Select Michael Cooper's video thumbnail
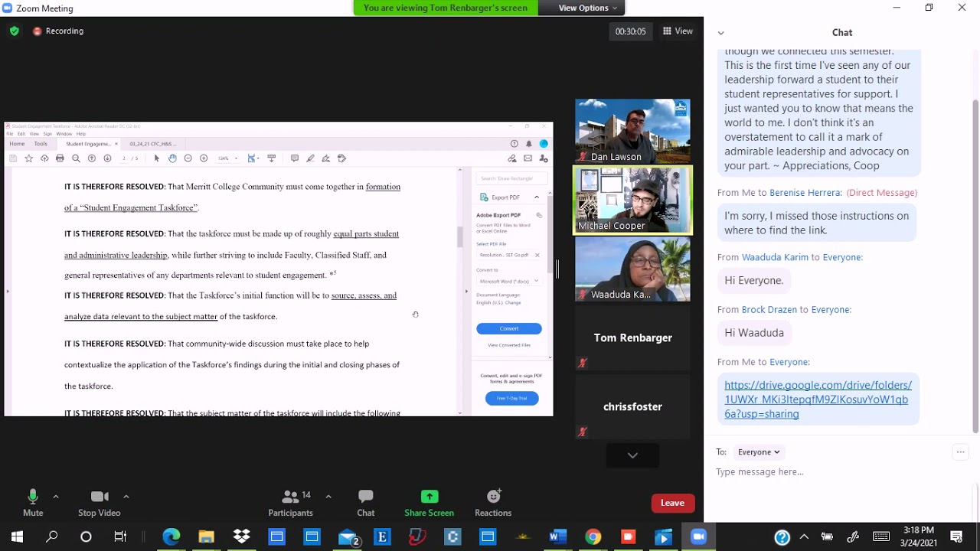 (x=632, y=201)
